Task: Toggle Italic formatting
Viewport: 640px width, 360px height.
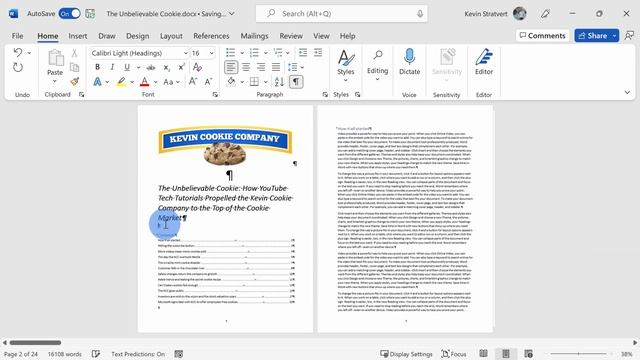Action: (112, 67)
